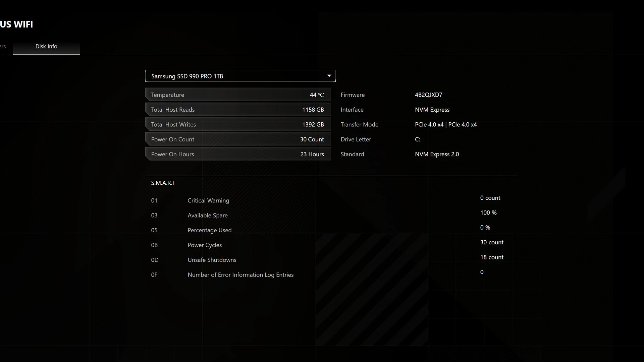The height and width of the screenshot is (362, 644).
Task: Select Number of Error Information Log Entries
Action: pyautogui.click(x=240, y=275)
